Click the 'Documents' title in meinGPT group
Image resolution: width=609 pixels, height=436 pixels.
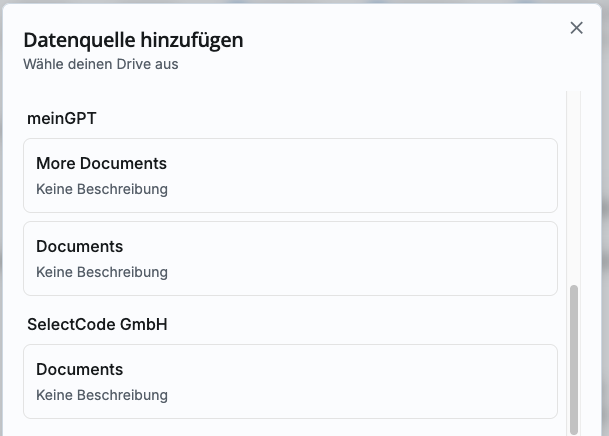(79, 246)
